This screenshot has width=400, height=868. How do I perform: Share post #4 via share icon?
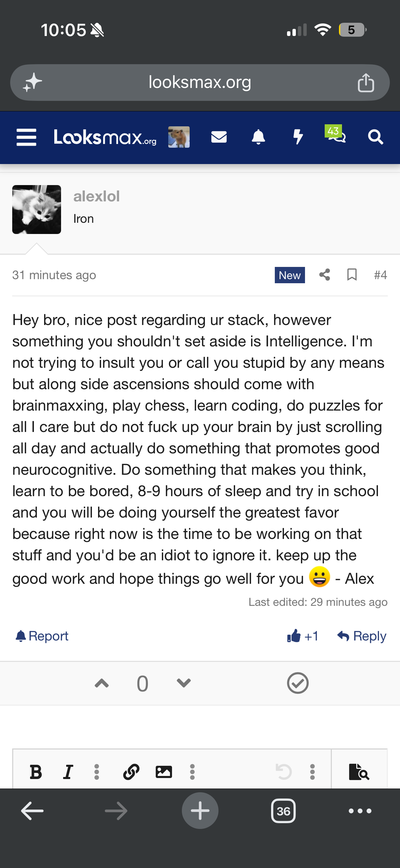pyautogui.click(x=325, y=275)
